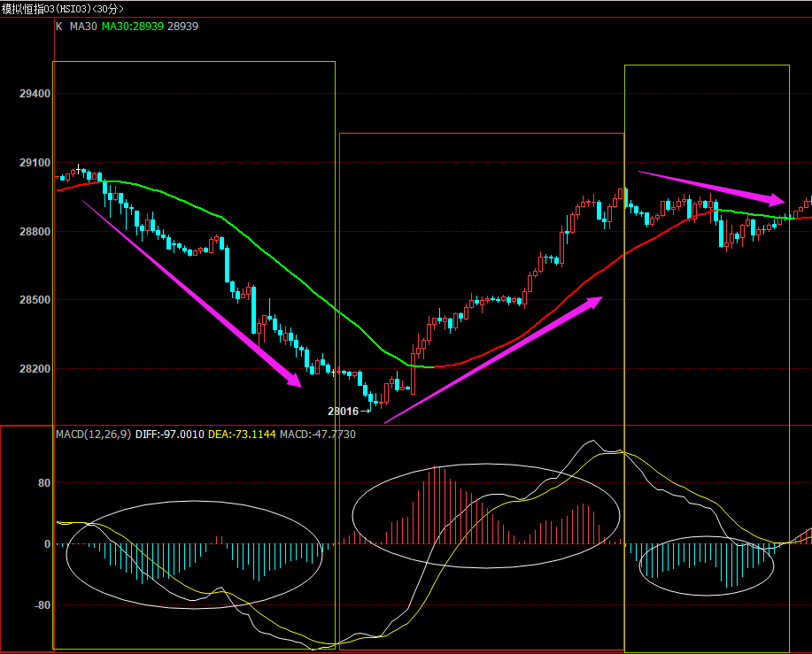The height and width of the screenshot is (654, 812).
Task: Select the magenta arrow at top right
Action: pyautogui.click(x=711, y=186)
